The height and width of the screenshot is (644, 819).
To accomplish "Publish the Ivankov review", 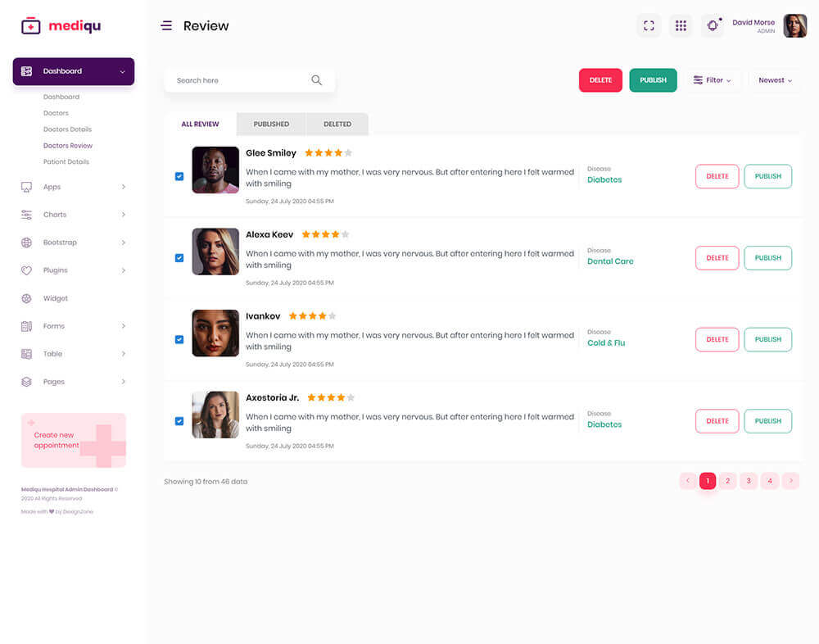I will [767, 339].
